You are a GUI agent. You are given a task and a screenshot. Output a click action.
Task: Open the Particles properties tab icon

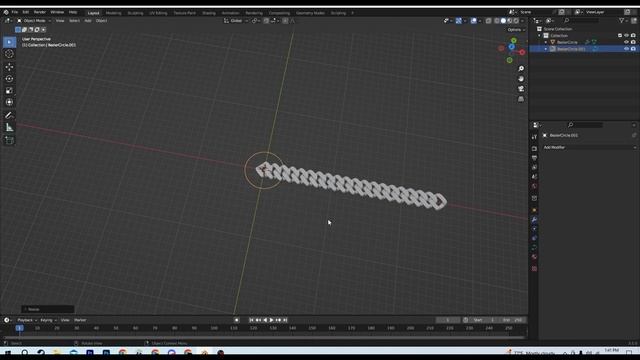(x=534, y=229)
